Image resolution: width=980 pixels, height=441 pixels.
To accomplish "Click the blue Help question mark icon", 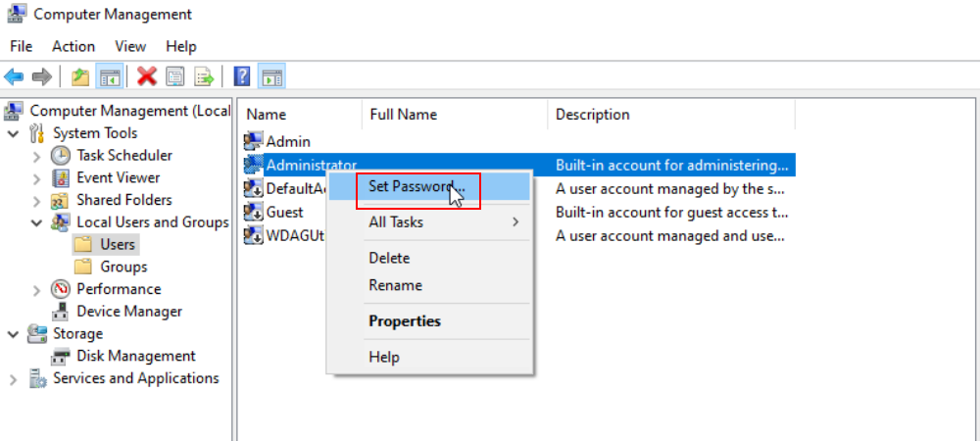I will [x=242, y=76].
